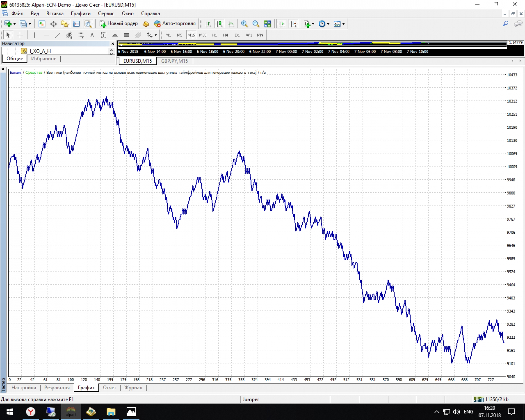The image size is (525, 420).
Task: Open Market Watch window icon
Action: (42, 24)
